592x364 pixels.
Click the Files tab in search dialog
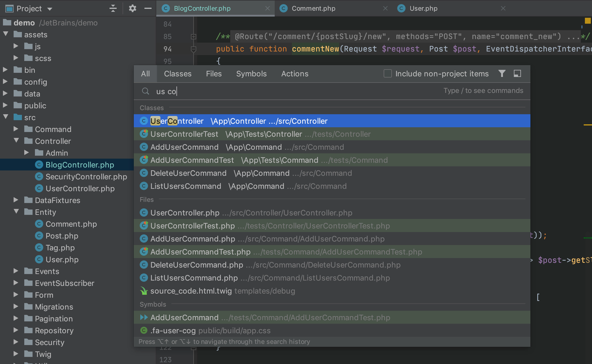[x=214, y=74]
